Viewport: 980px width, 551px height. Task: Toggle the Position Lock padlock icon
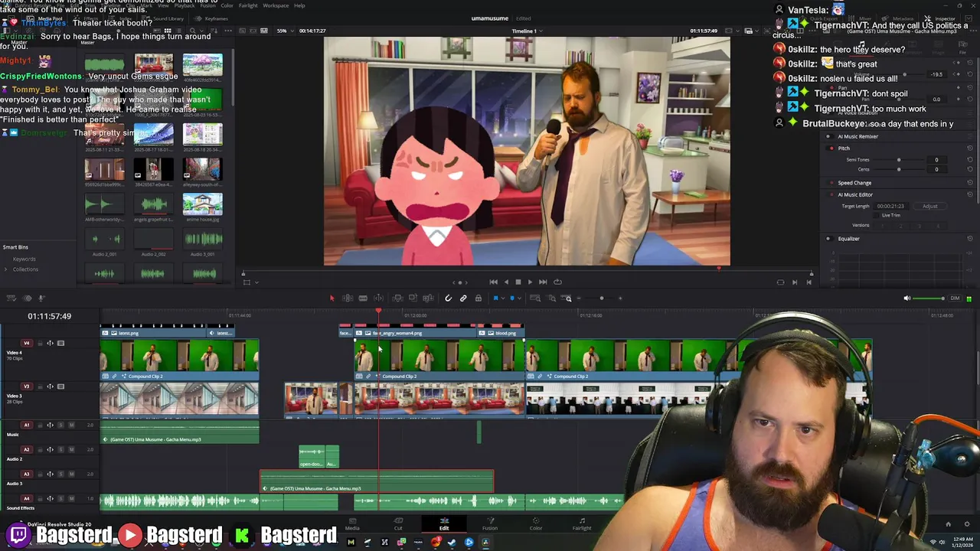pos(479,298)
